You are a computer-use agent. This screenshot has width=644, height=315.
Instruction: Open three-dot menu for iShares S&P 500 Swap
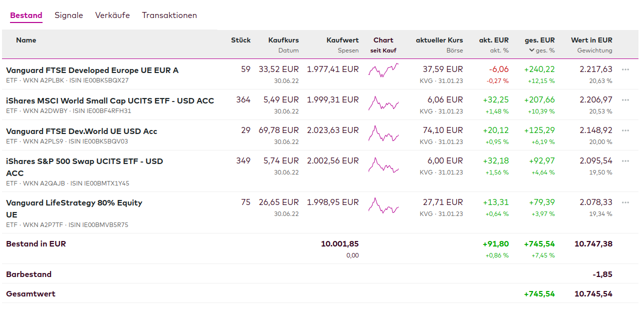625,161
